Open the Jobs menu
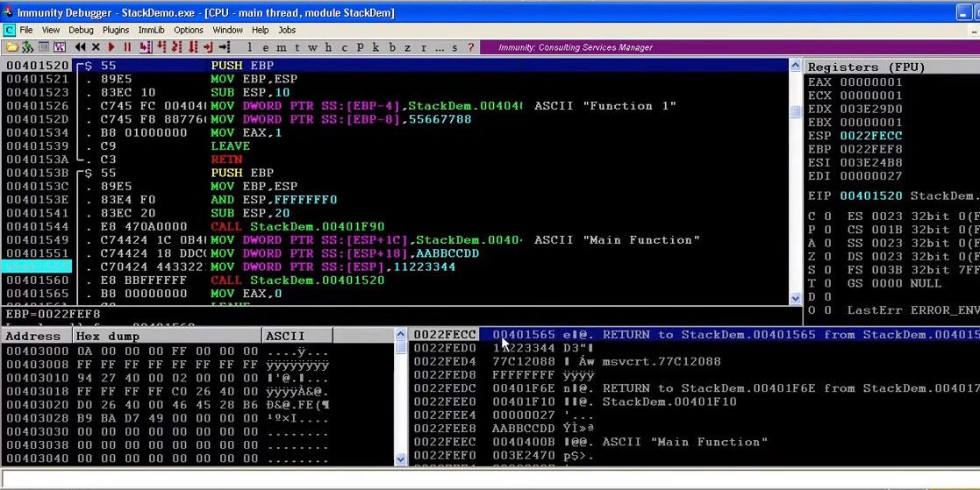Image resolution: width=980 pixels, height=490 pixels. 287,30
